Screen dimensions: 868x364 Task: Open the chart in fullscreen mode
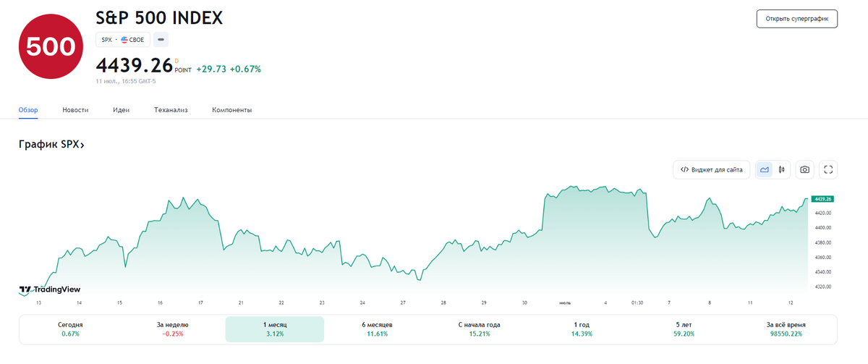[x=829, y=170]
